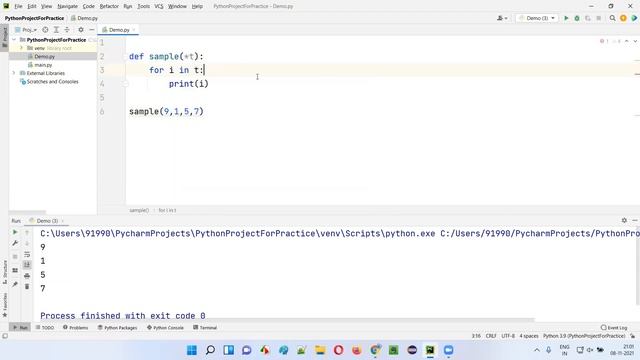Clear all Run console output with trash icon
This screenshot has width=640, height=360.
[27, 287]
